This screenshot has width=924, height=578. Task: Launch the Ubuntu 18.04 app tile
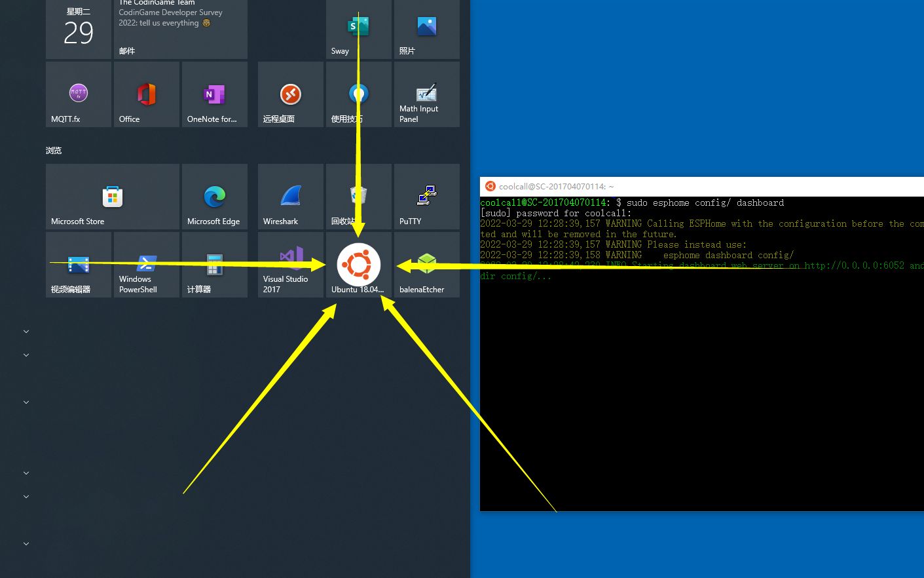click(358, 265)
